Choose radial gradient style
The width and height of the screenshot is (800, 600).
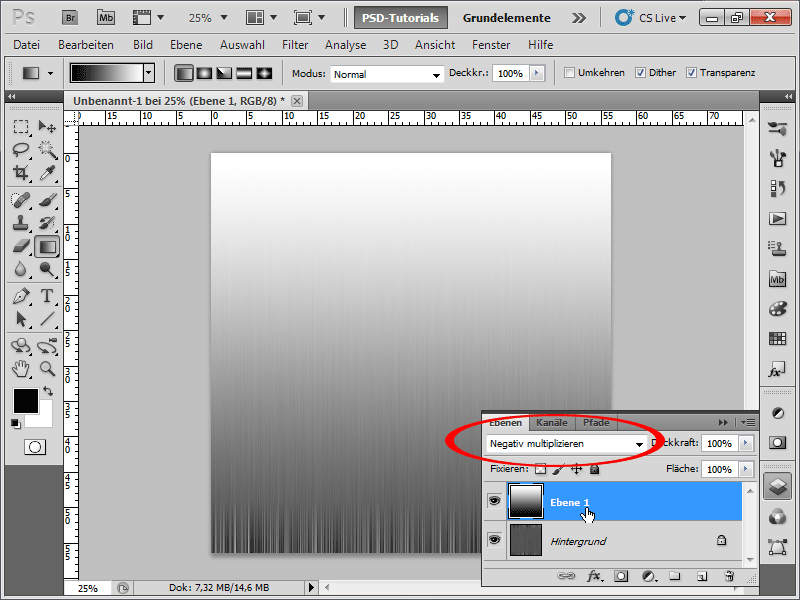[204, 73]
